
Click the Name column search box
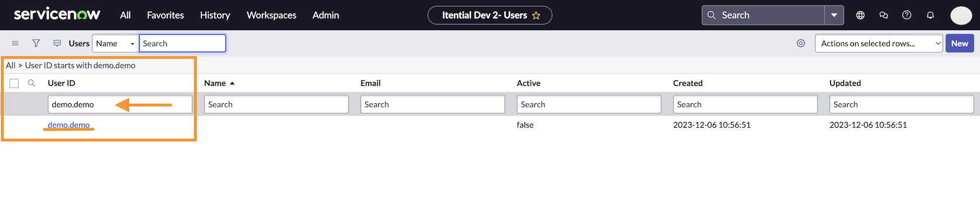[x=276, y=104]
